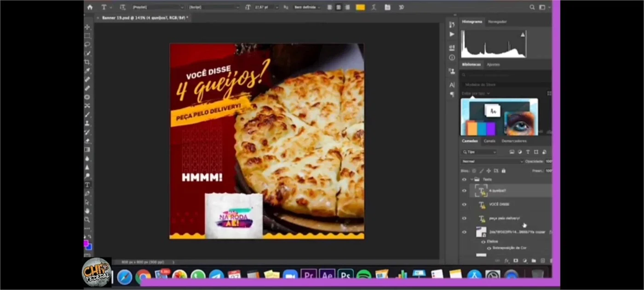The image size is (644, 290).
Task: Switch to the Navegador tab
Action: [x=497, y=22]
